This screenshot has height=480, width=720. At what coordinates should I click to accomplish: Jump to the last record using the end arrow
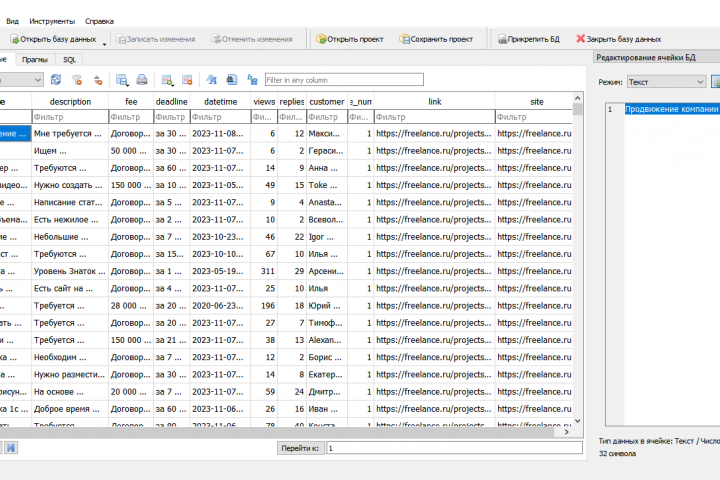11,447
